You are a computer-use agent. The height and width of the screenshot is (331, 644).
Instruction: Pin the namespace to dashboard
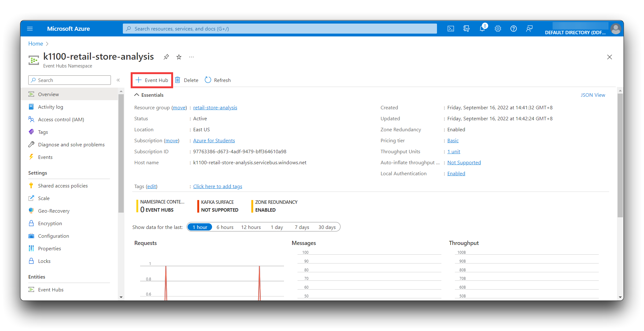pos(166,57)
